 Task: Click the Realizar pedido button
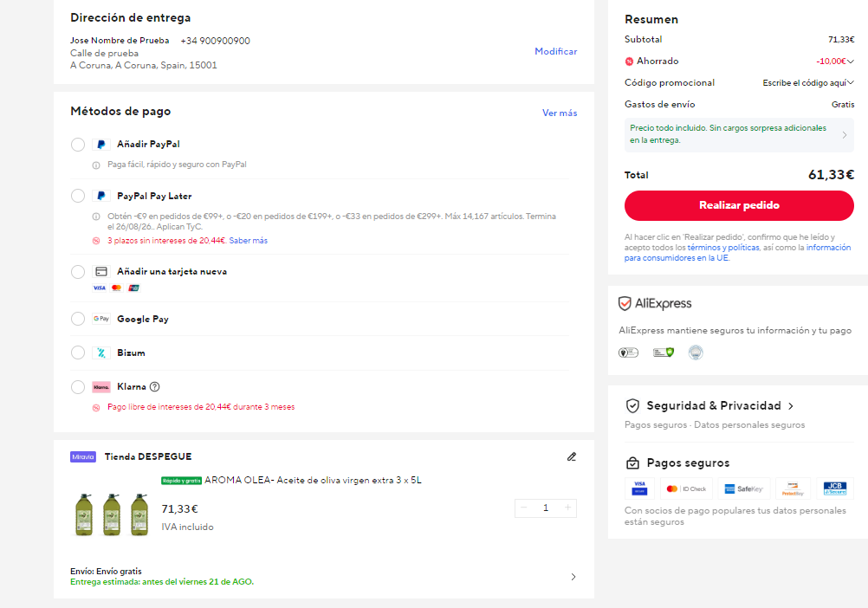pos(739,206)
